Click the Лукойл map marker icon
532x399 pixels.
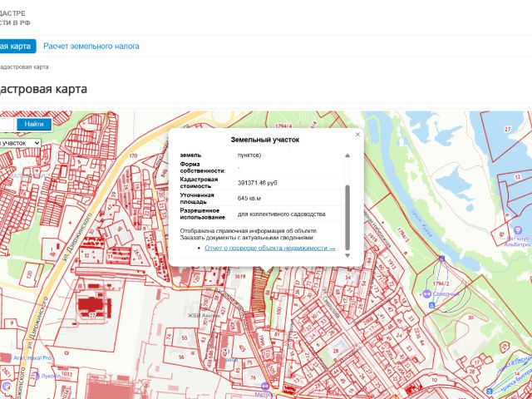35,376
